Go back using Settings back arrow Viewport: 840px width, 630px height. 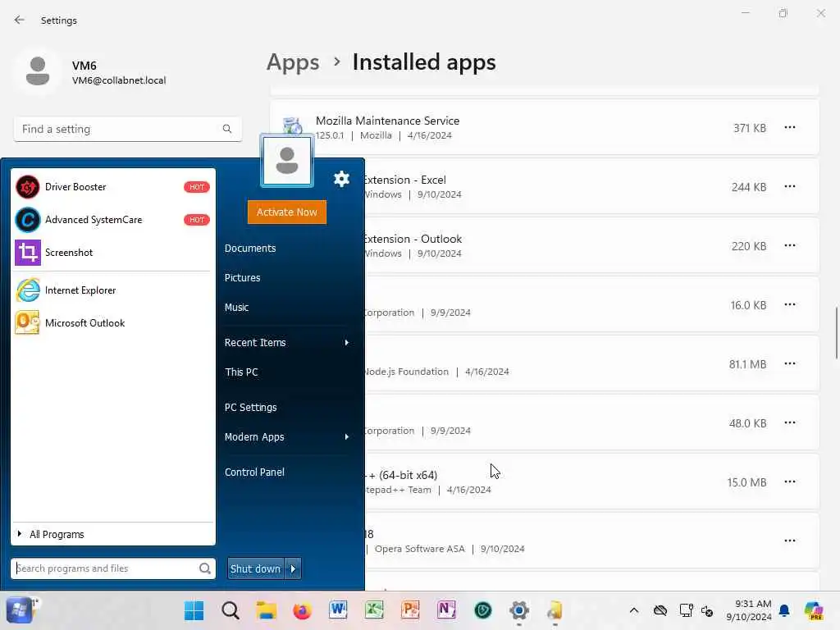[20, 21]
